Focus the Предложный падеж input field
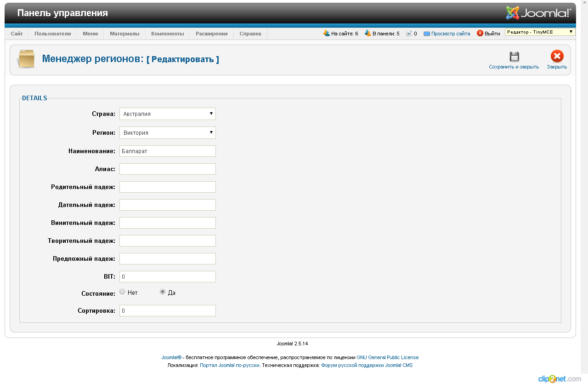588x384 pixels. click(x=168, y=258)
